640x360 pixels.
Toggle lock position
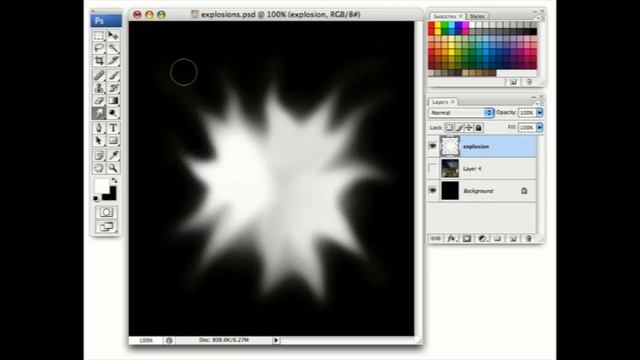coord(469,128)
